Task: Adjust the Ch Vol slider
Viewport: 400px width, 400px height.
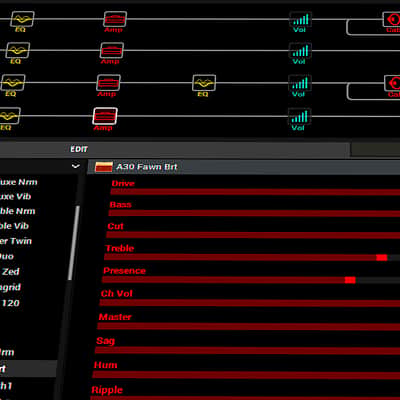Action: click(250, 303)
